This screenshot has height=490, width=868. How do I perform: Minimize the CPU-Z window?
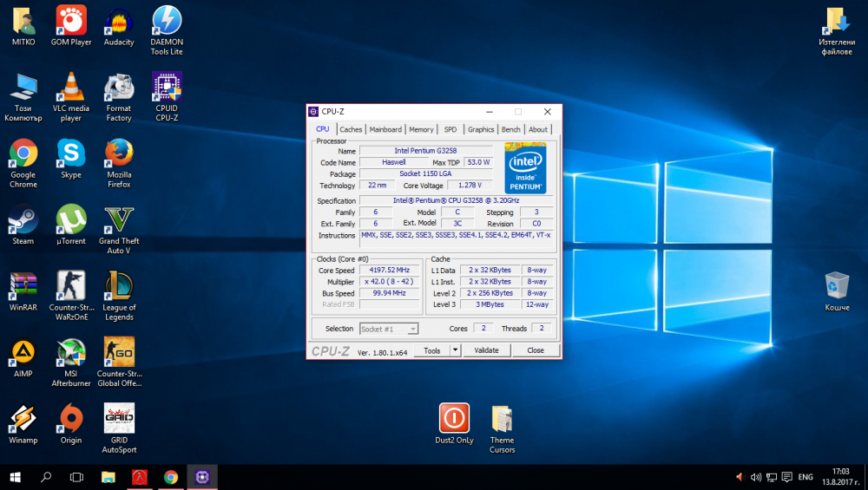[x=490, y=112]
